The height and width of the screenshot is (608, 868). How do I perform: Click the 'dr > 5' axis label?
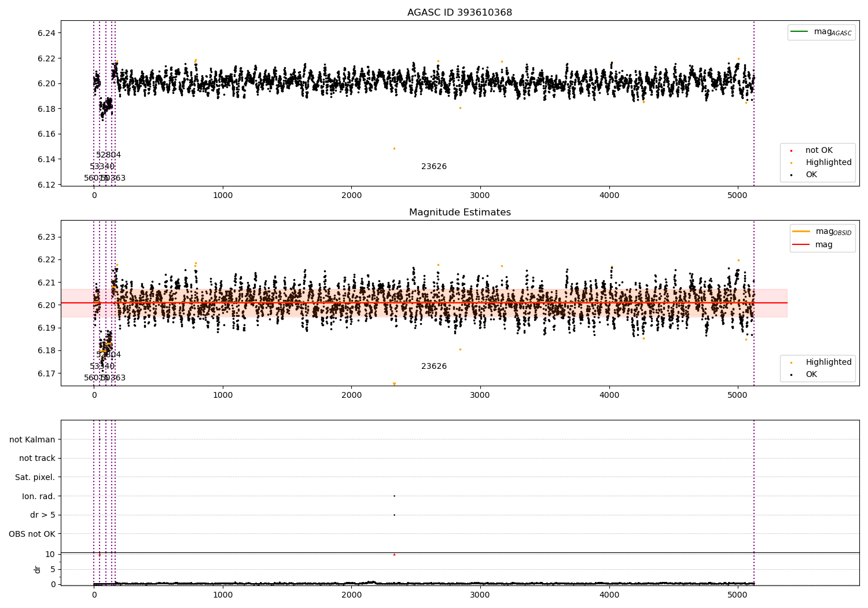(43, 515)
